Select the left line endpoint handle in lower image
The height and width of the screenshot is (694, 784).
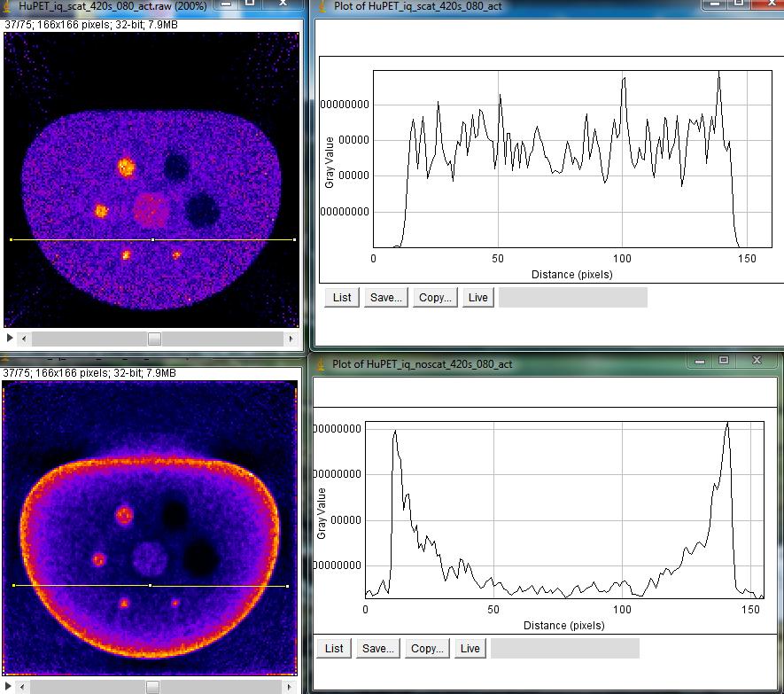coord(13,585)
